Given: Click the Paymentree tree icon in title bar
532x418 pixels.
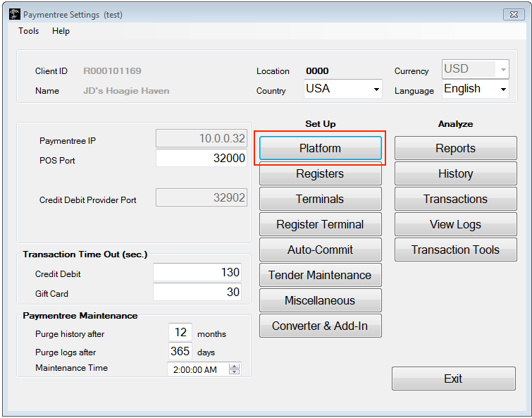Looking at the screenshot, I should pyautogui.click(x=15, y=15).
